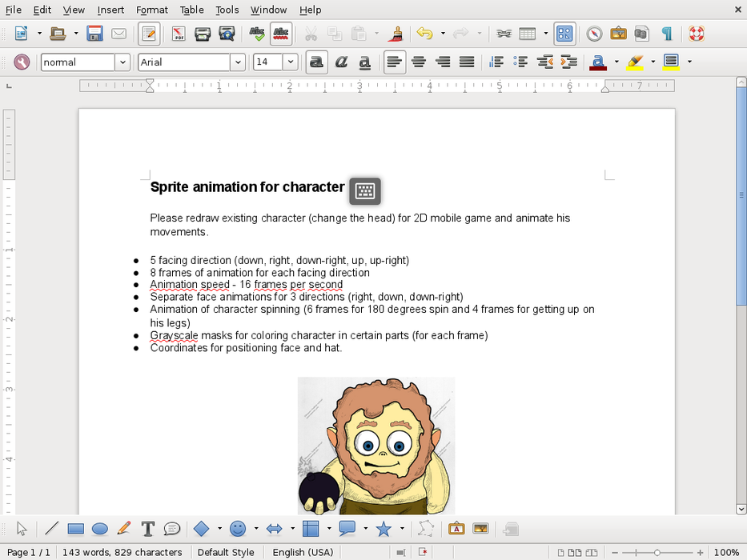
Task: Open the Styles and Formatting icon
Action: [x=22, y=62]
